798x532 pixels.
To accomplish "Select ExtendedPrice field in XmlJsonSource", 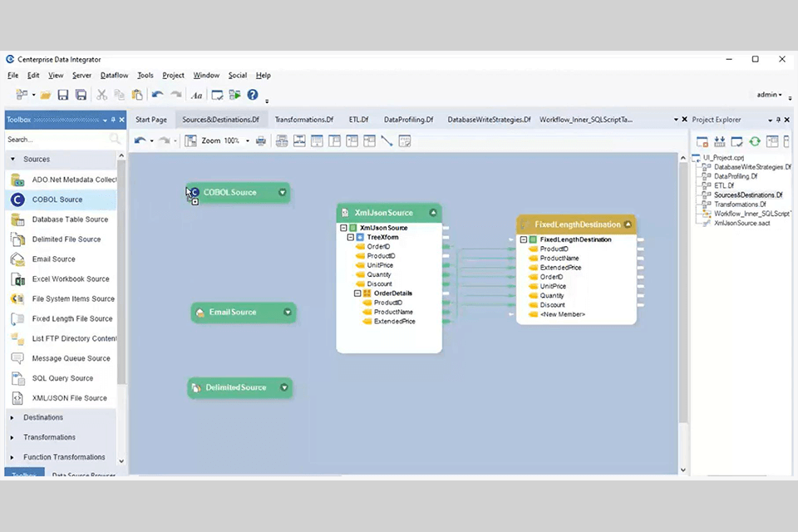I will [394, 321].
